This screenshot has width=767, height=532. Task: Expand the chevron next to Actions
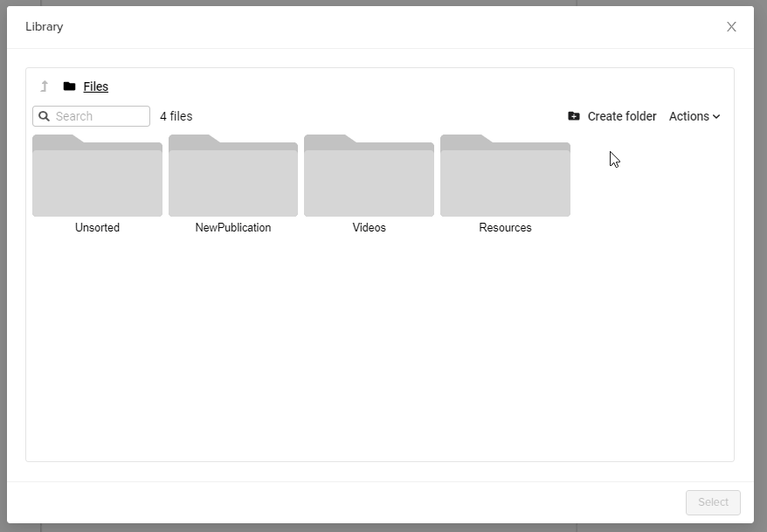pyautogui.click(x=716, y=116)
